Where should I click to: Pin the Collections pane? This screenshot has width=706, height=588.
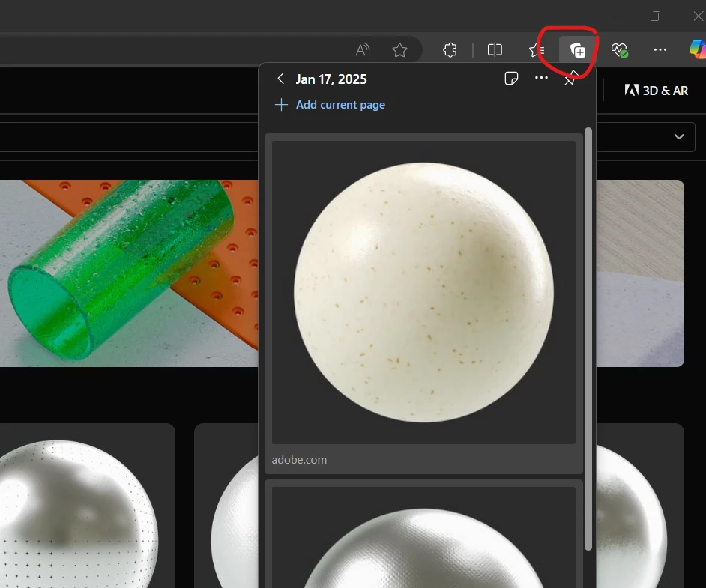point(570,79)
